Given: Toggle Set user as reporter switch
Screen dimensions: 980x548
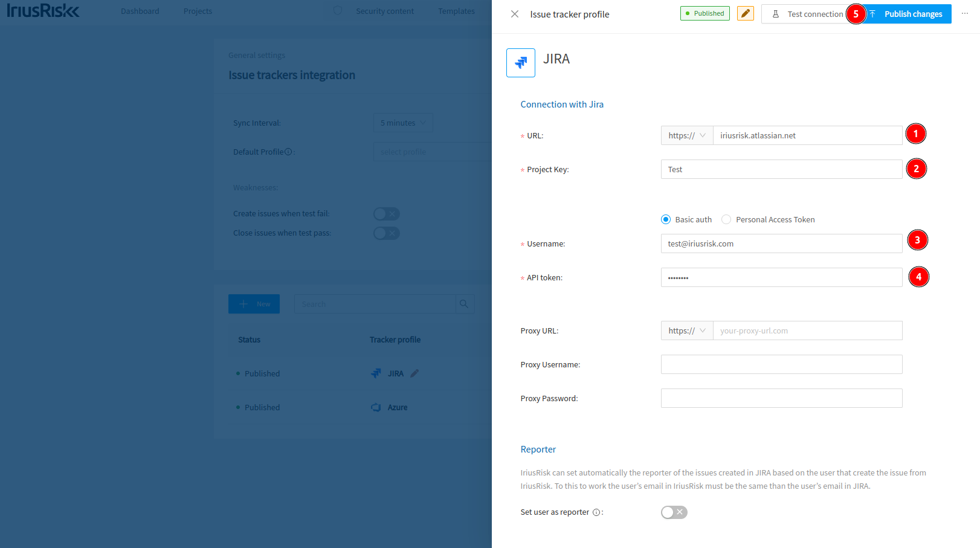Looking at the screenshot, I should pyautogui.click(x=674, y=512).
